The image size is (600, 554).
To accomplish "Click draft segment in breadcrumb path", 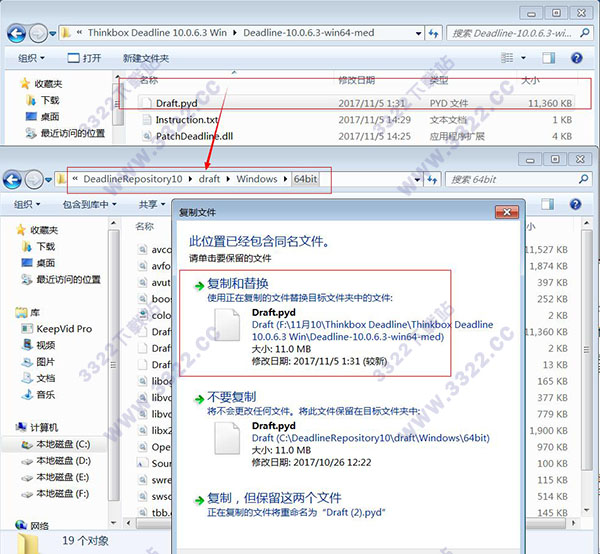I will [209, 179].
